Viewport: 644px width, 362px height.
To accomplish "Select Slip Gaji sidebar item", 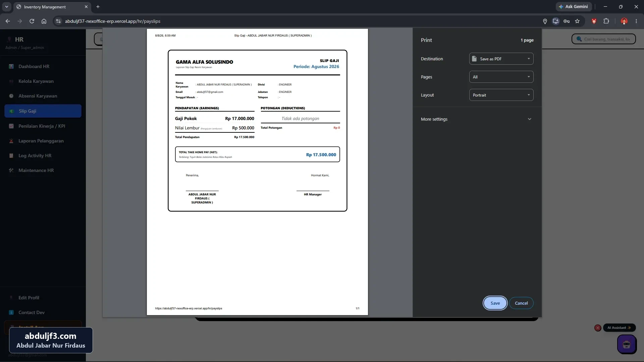I will click(x=43, y=111).
